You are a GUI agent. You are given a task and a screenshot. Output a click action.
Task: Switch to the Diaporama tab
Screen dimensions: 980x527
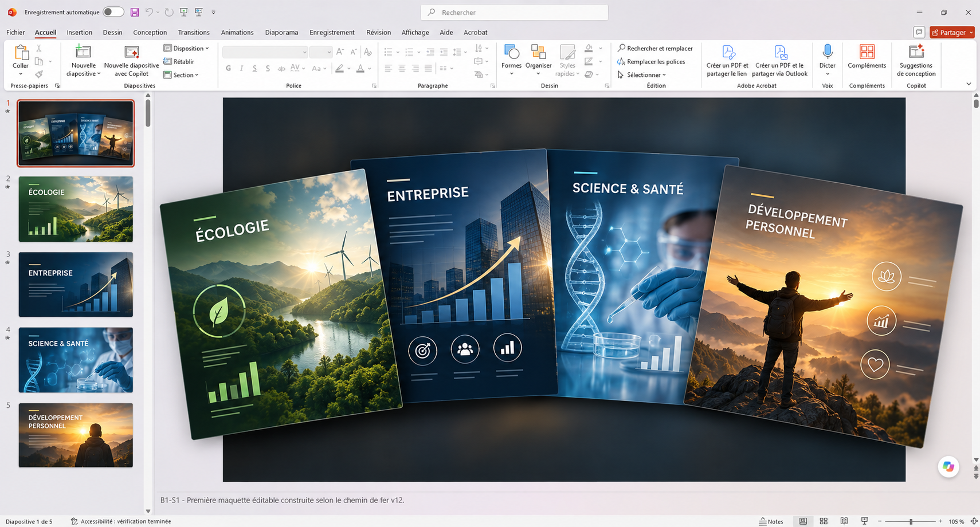(x=281, y=32)
